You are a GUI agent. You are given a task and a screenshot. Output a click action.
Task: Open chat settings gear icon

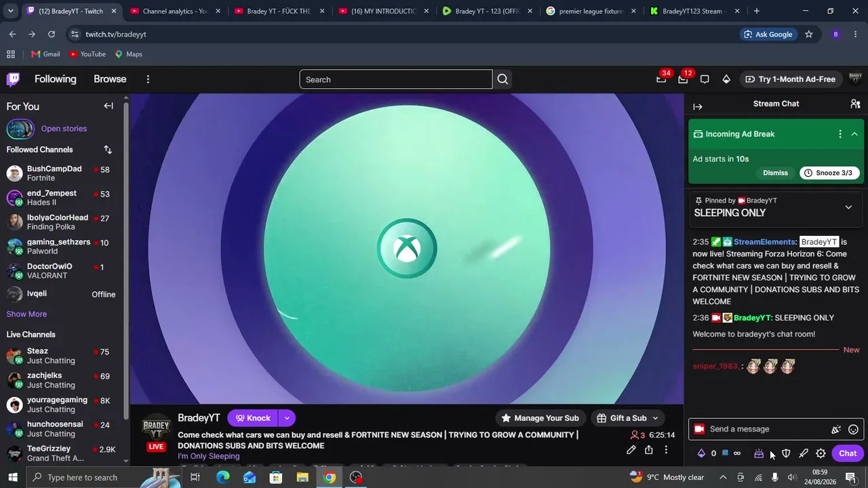[821, 453]
